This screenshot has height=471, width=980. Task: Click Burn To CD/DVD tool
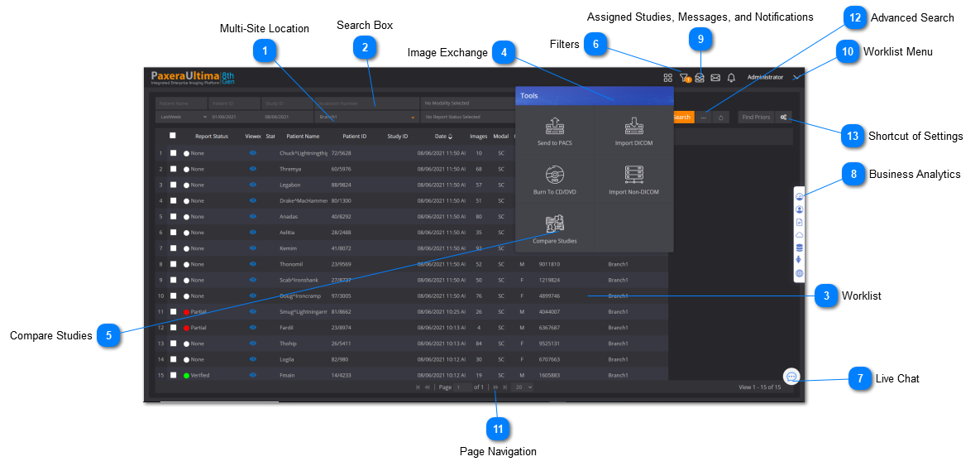click(554, 180)
